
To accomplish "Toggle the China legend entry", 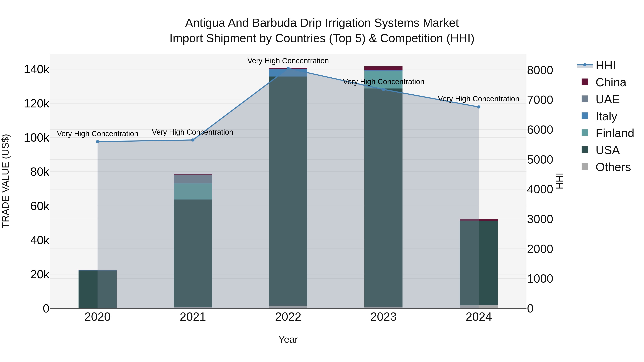I will point(604,82).
